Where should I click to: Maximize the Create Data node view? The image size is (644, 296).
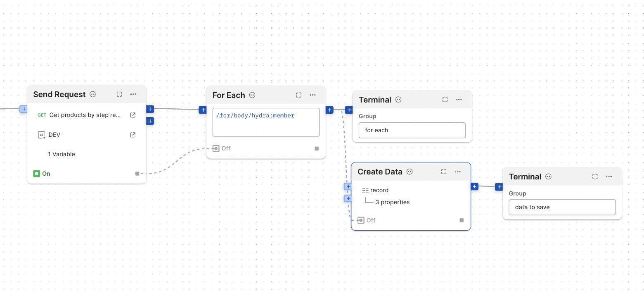pyautogui.click(x=443, y=171)
